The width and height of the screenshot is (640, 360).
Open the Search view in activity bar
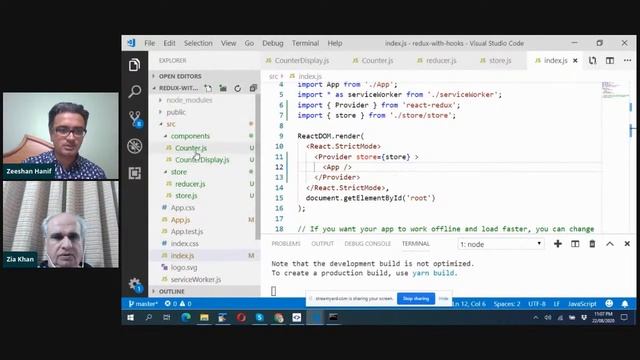(135, 91)
